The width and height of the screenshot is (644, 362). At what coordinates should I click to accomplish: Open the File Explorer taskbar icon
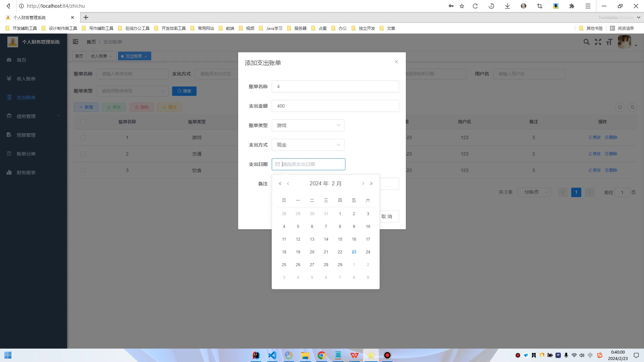305,355
